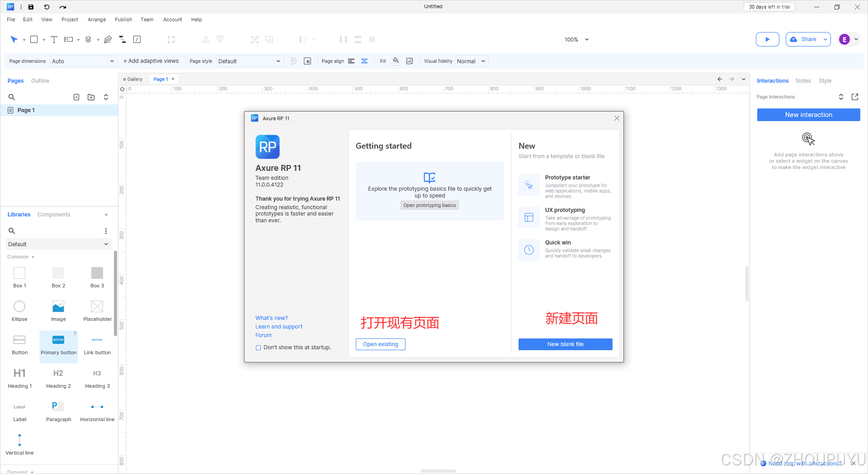The width and height of the screenshot is (868, 474).
Task: Add a new page with plus icon
Action: point(76,97)
